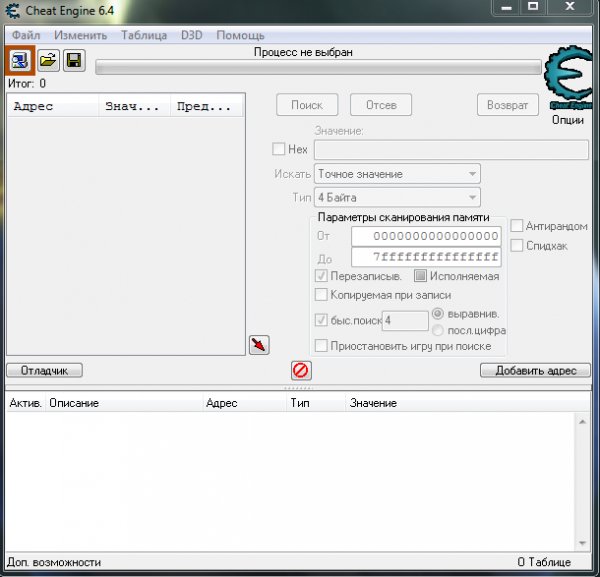Click the Адрес column header in results
Viewport: 600px width, 577px height.
click(53, 106)
